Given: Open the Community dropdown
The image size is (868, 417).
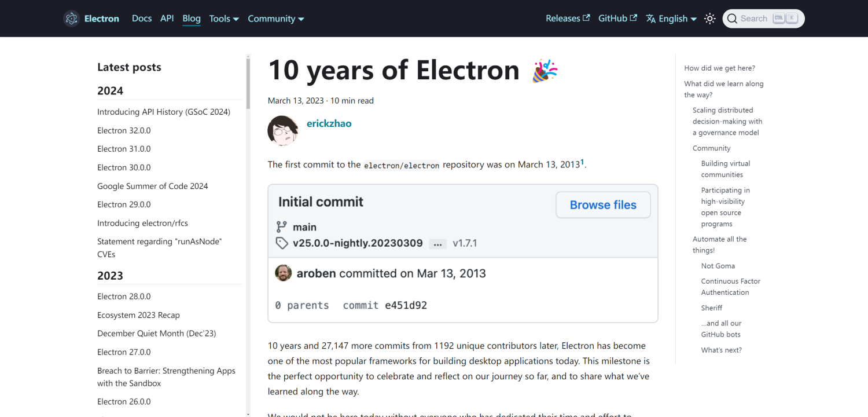Looking at the screenshot, I should coord(275,18).
